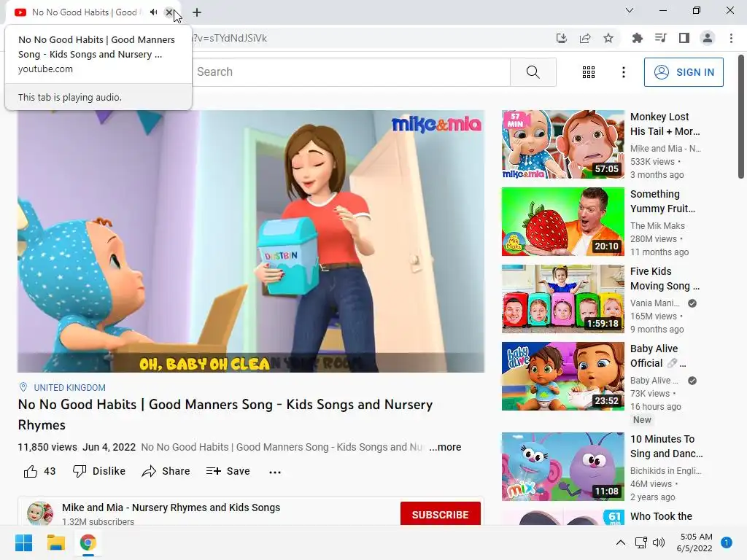The width and height of the screenshot is (747, 560).
Task: Toggle the browser side panel
Action: 684,38
